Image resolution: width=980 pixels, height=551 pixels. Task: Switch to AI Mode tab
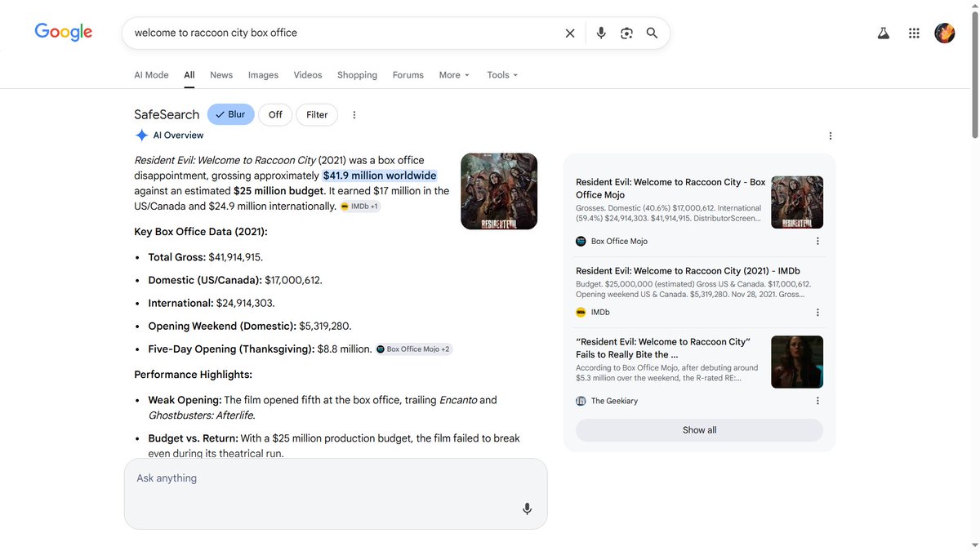click(x=151, y=75)
